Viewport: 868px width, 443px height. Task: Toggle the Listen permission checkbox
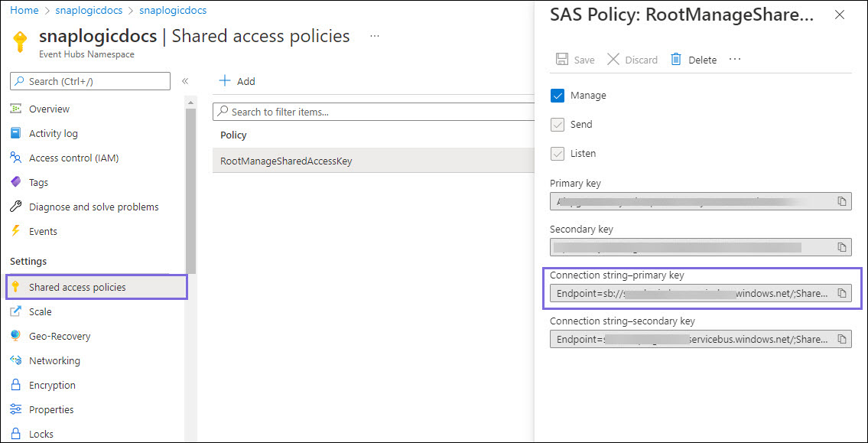[558, 153]
